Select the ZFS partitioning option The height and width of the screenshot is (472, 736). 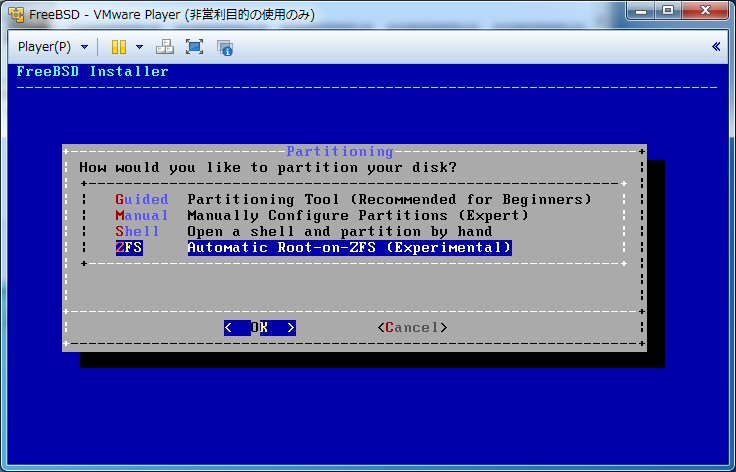pyautogui.click(x=129, y=247)
